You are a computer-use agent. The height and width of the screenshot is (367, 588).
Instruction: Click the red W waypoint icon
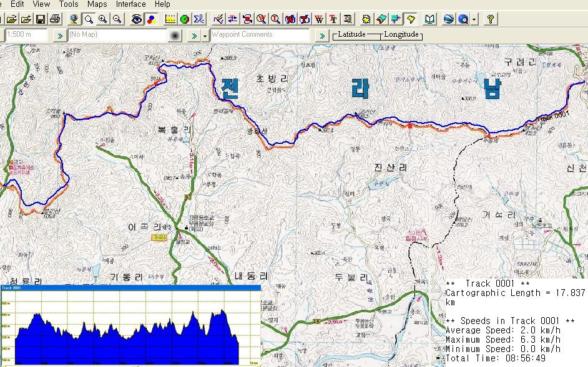(319, 19)
